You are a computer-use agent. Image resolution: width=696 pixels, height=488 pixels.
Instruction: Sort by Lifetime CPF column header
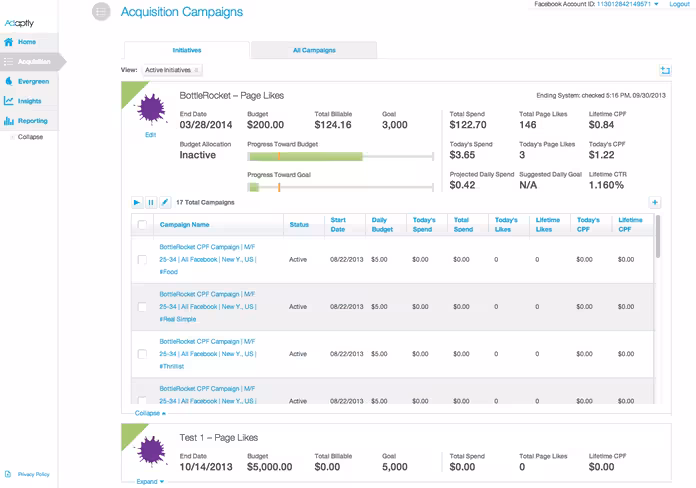coord(630,225)
